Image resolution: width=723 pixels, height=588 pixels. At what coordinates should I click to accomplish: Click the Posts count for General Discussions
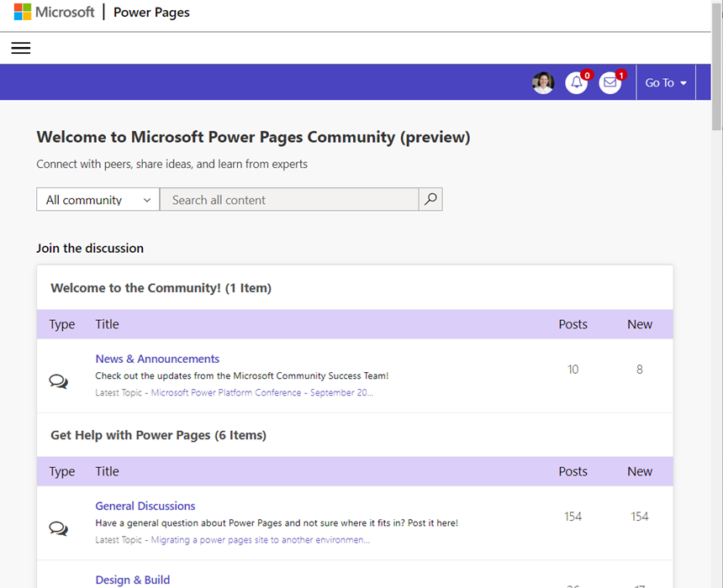pos(573,517)
